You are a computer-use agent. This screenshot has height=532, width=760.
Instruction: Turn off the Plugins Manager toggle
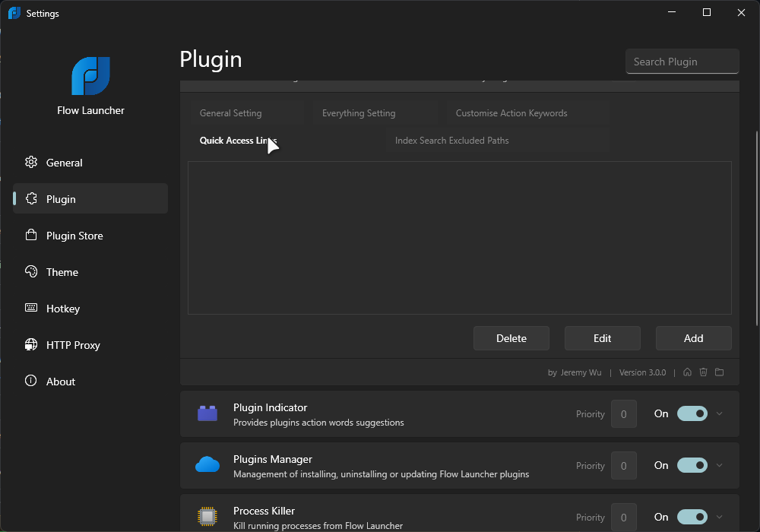(692, 465)
